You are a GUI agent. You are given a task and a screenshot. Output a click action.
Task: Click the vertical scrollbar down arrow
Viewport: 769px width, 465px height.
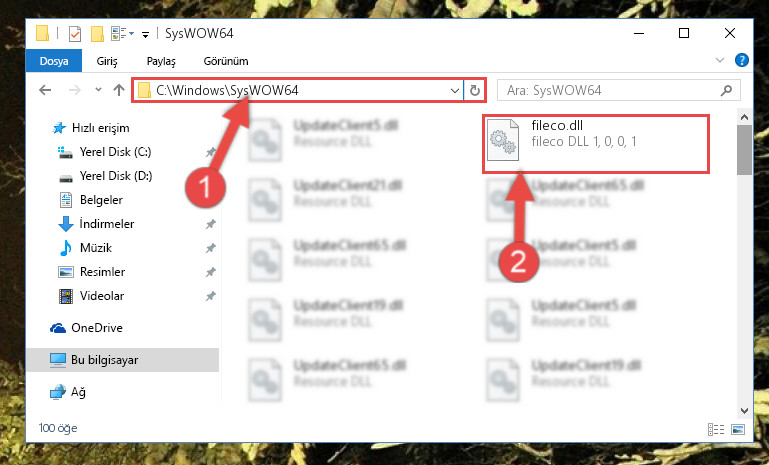coord(744,411)
